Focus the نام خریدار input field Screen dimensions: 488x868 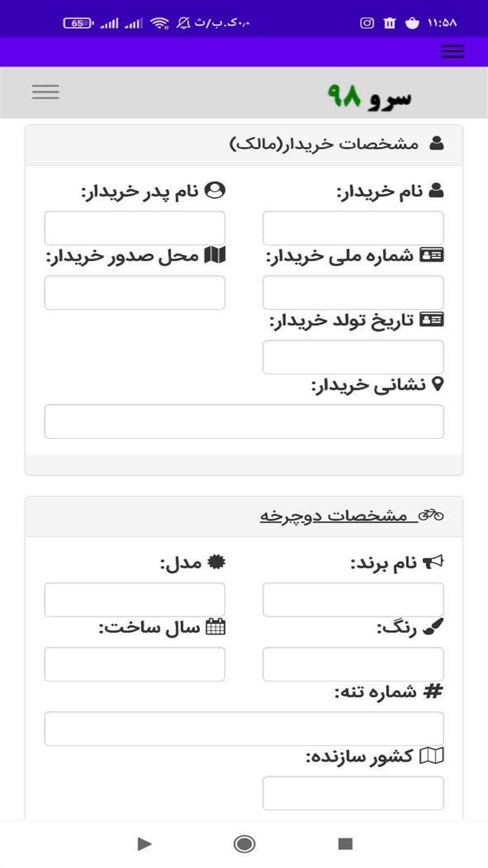pyautogui.click(x=353, y=228)
